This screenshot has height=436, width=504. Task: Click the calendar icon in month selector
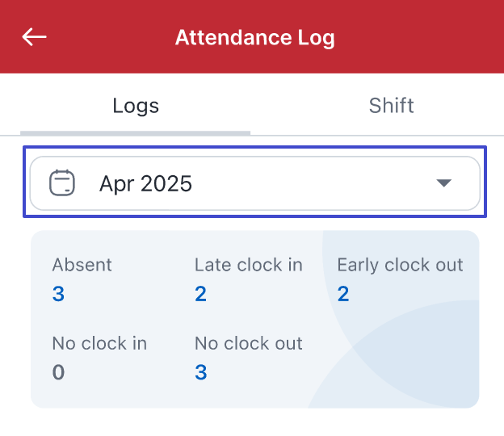62,183
